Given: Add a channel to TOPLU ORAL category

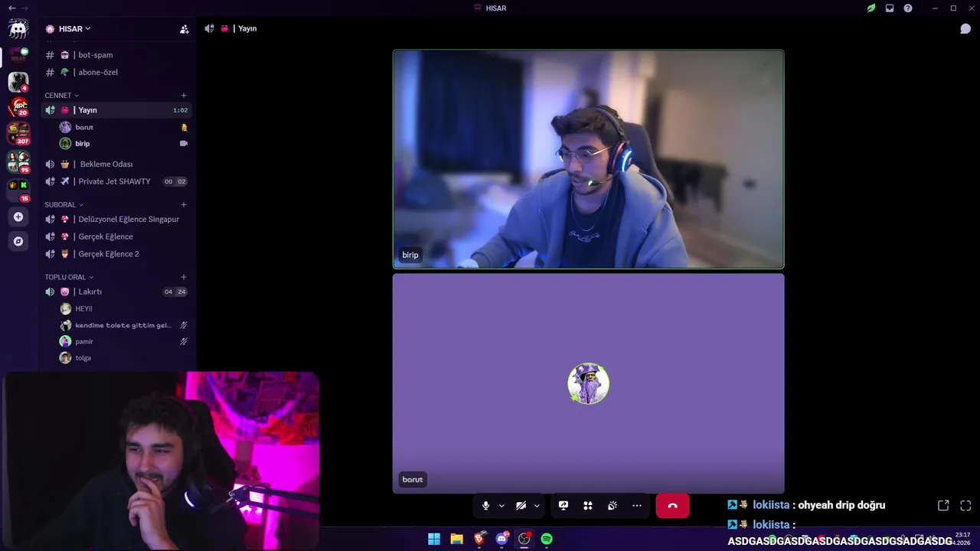Looking at the screenshot, I should click(x=184, y=277).
